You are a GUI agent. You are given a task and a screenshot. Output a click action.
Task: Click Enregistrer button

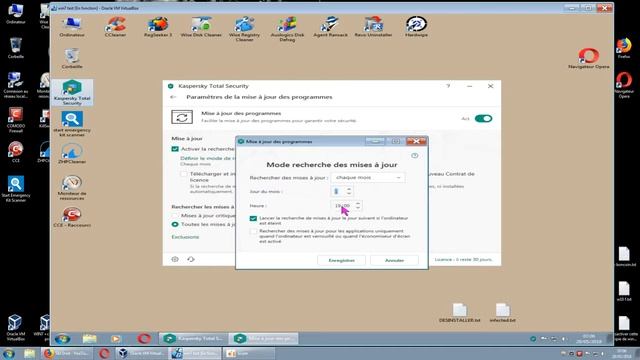point(341,260)
